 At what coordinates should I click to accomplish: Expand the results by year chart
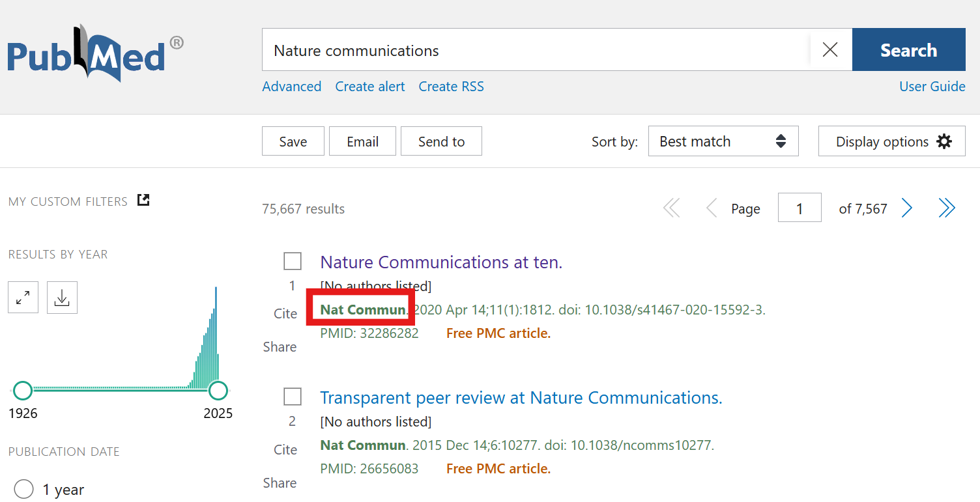(23, 298)
